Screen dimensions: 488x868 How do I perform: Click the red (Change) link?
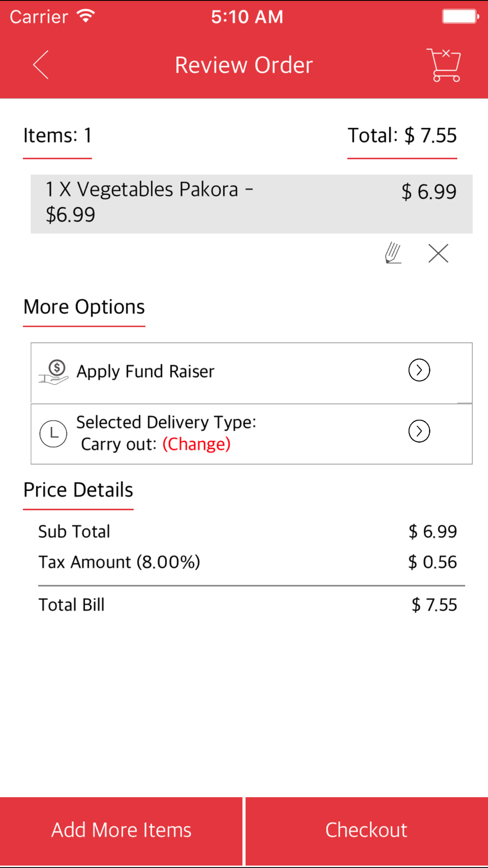(x=196, y=444)
